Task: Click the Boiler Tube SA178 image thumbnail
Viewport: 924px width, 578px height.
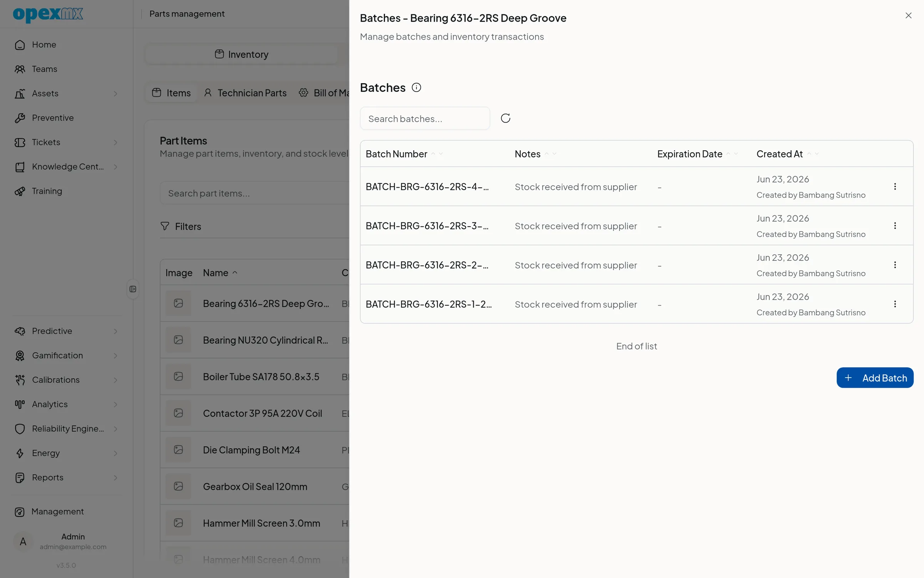Action: pos(178,376)
